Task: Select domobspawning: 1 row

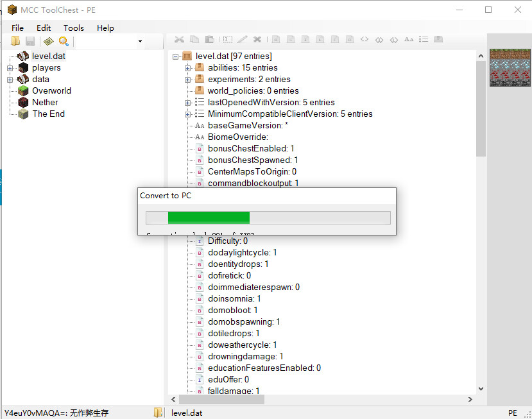Action: 244,321
